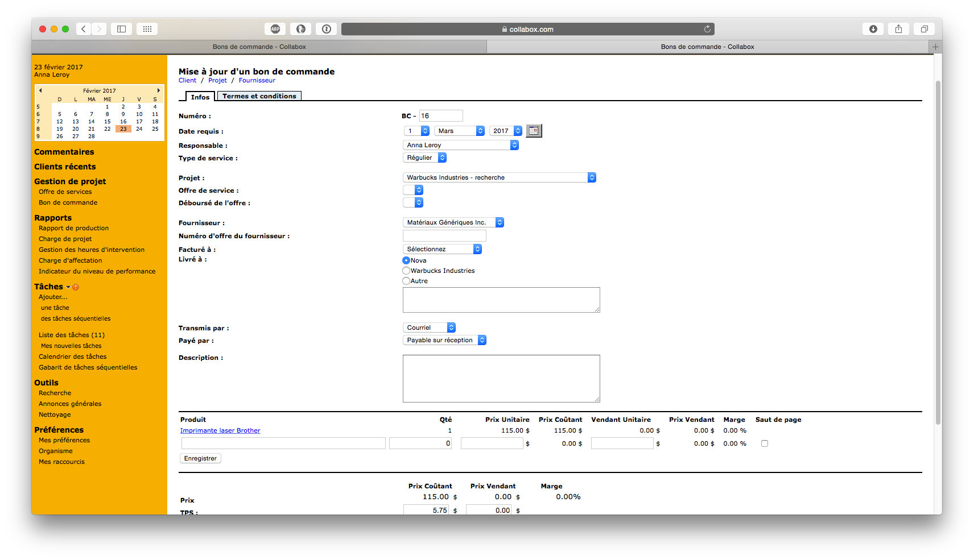Image resolution: width=974 pixels, height=560 pixels.
Task: Open the Payé par dropdown
Action: pyautogui.click(x=444, y=340)
